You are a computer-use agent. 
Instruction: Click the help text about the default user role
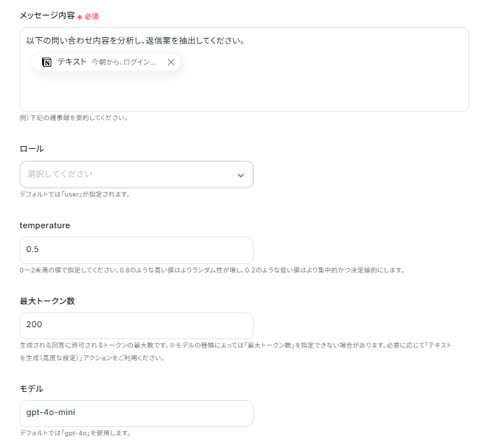coord(74,195)
